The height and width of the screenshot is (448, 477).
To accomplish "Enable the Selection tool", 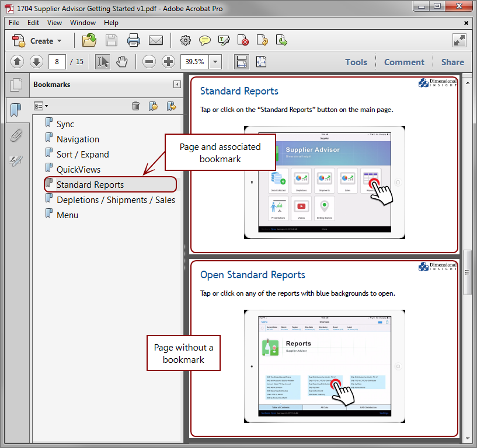I will 103,62.
